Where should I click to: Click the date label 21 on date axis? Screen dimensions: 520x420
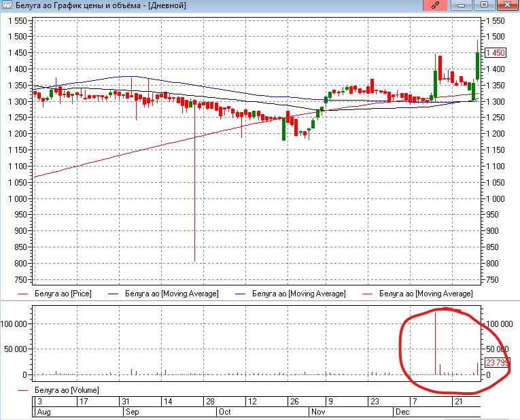(458, 402)
